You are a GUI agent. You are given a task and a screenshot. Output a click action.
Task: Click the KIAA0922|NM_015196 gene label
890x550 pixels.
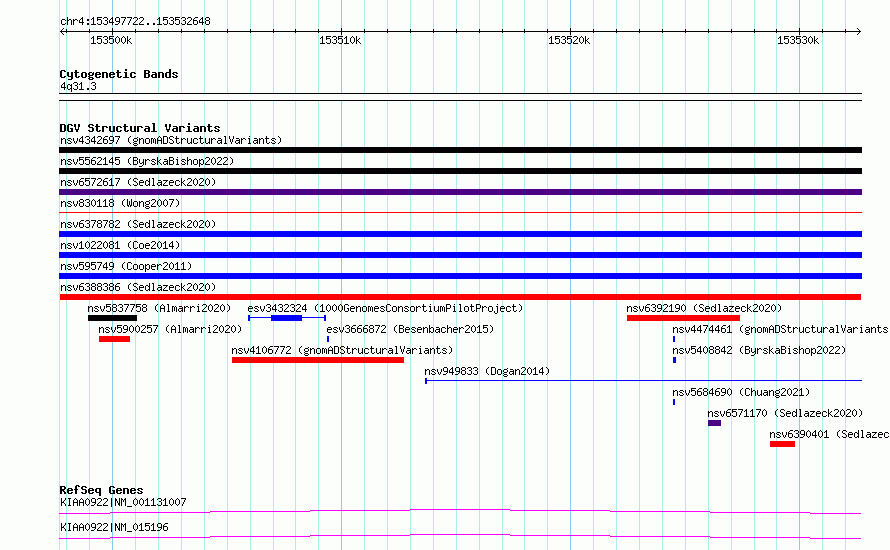(x=114, y=527)
